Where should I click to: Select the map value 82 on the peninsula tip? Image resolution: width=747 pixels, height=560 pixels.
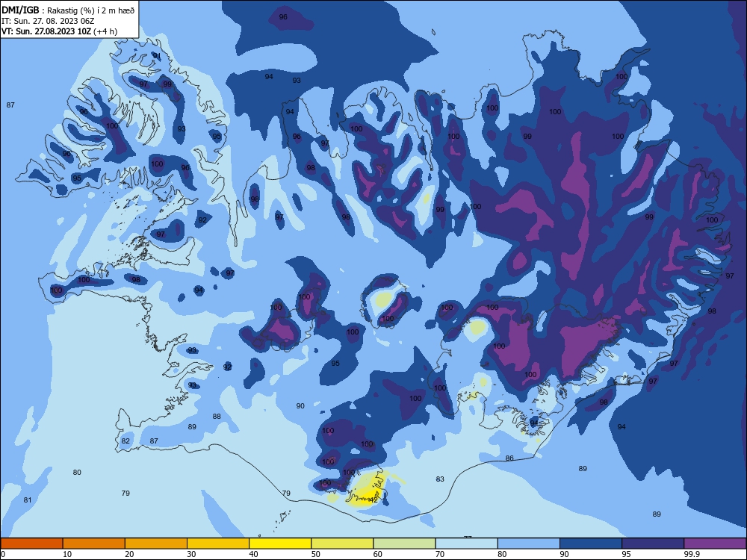click(x=125, y=441)
